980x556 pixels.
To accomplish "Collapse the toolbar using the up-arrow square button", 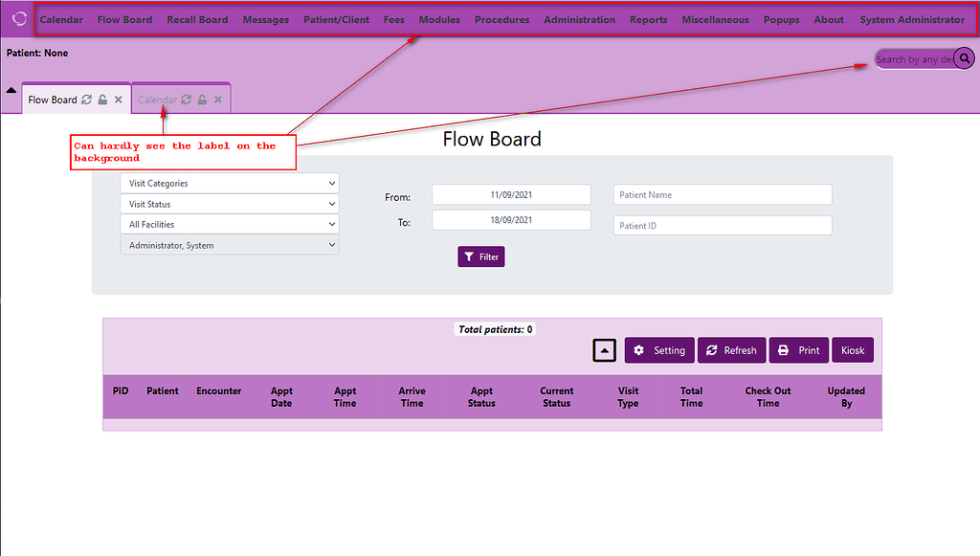I will (x=604, y=350).
